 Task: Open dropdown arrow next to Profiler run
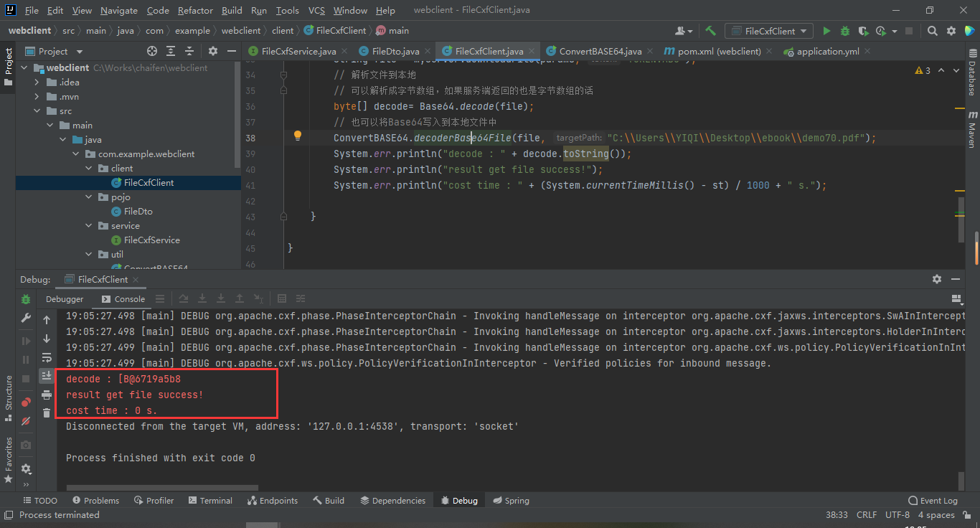pyautogui.click(x=895, y=31)
